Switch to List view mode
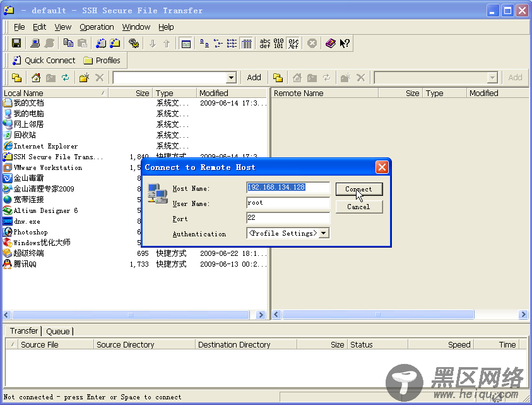 (x=232, y=43)
